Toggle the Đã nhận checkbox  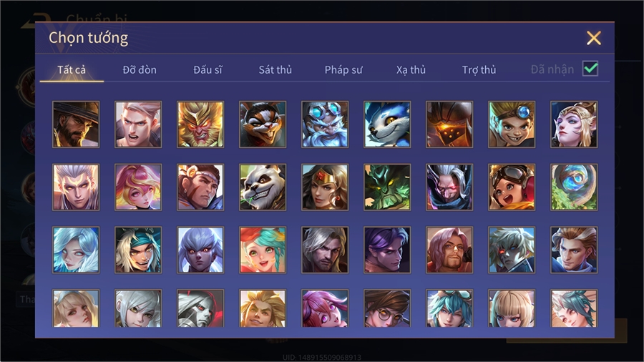tap(590, 69)
